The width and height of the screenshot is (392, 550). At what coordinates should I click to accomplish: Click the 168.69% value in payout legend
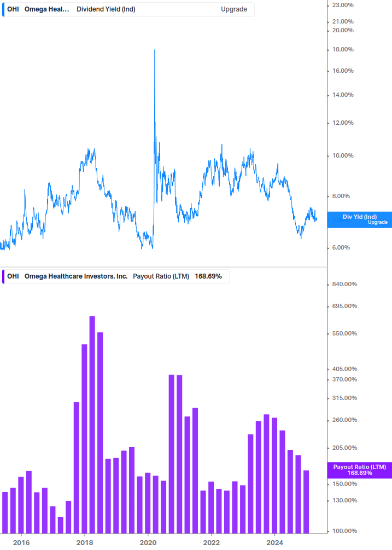[208, 276]
